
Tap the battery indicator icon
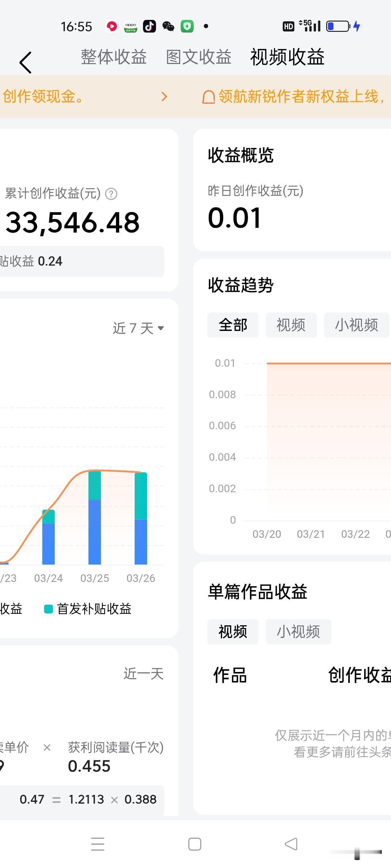pyautogui.click(x=338, y=26)
